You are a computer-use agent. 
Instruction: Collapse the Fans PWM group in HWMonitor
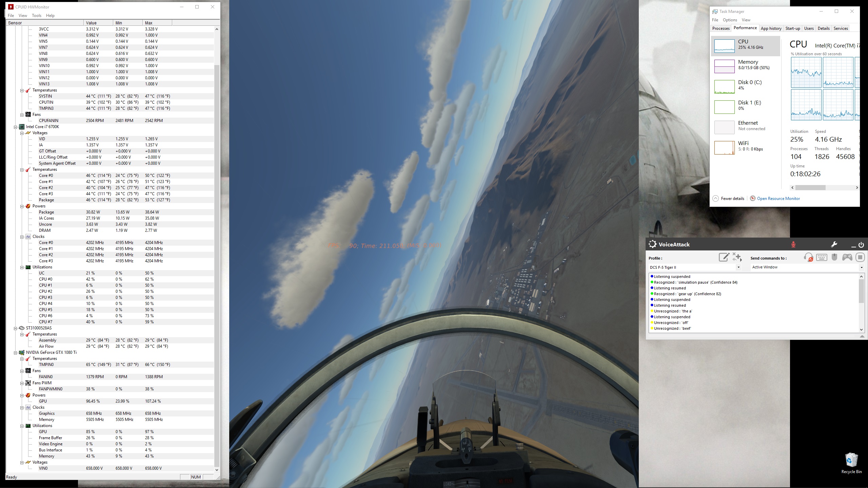click(22, 383)
